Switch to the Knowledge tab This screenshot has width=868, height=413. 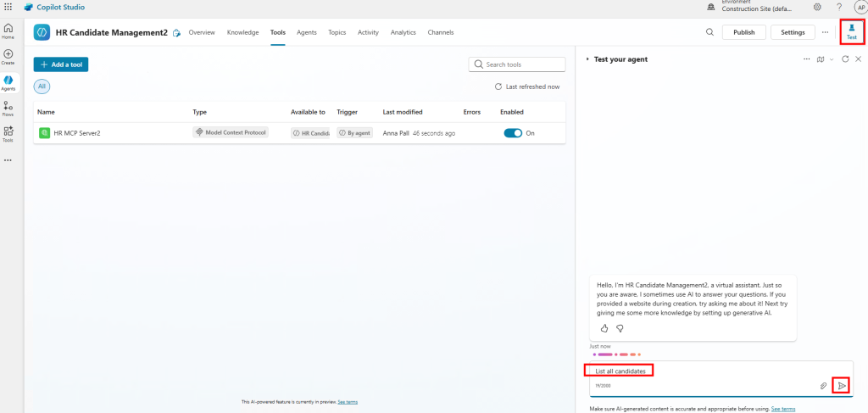243,32
